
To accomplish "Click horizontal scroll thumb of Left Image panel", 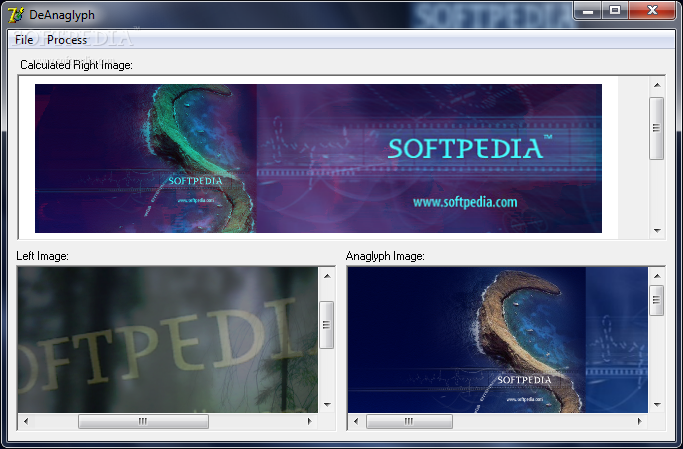I will pos(143,421).
